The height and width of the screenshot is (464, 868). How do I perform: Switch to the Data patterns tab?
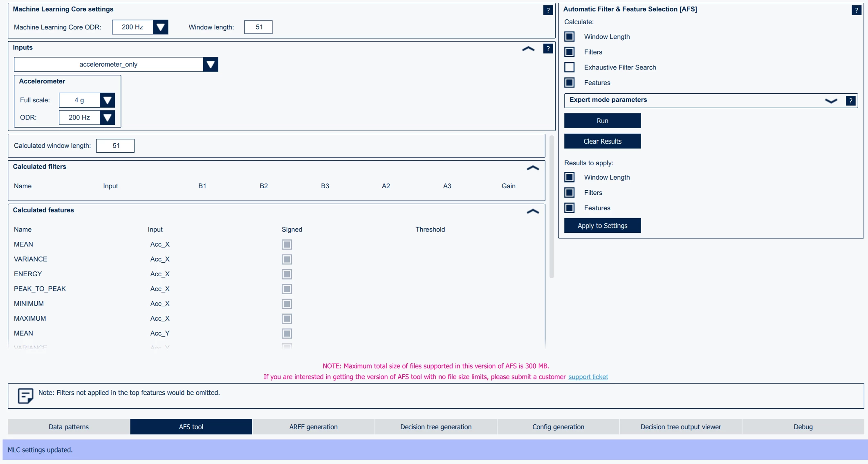69,427
